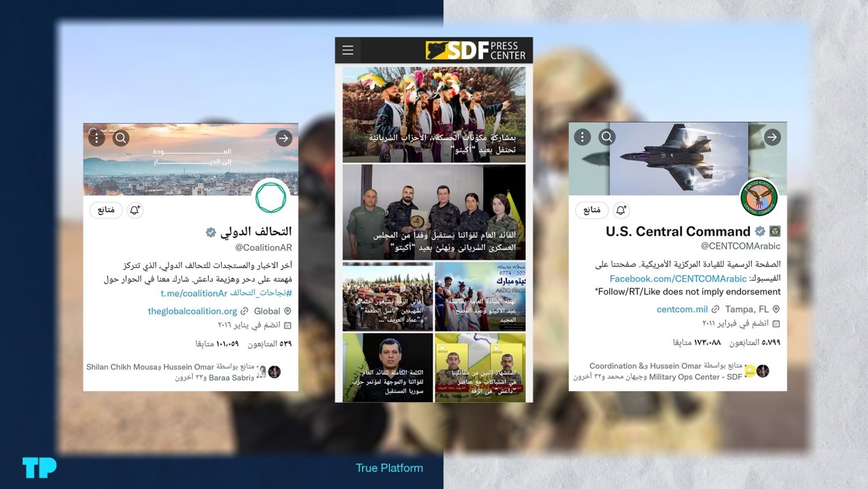Click the True Platform TP logo
The image size is (868, 489).
click(40, 468)
